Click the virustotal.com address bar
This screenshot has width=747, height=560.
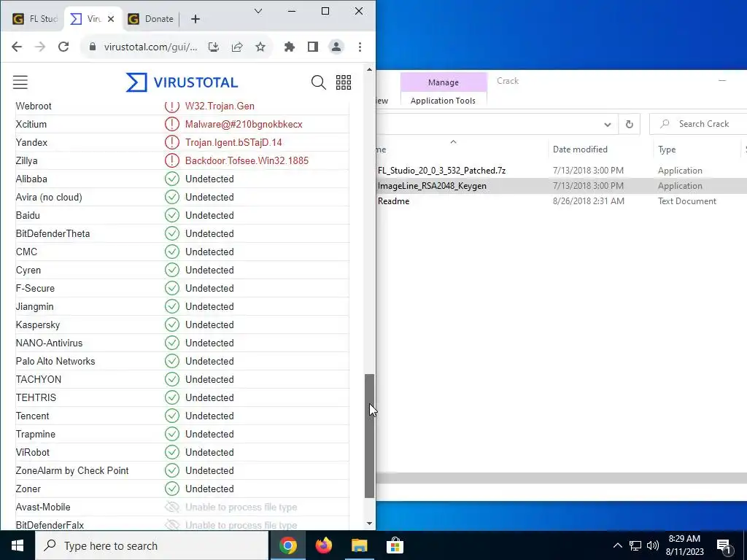[150, 47]
